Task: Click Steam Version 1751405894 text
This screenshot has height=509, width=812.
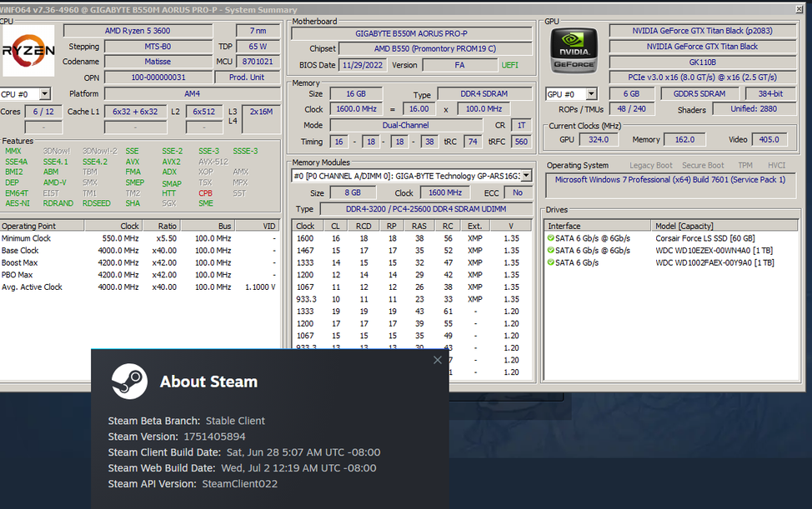Action: [x=214, y=437]
